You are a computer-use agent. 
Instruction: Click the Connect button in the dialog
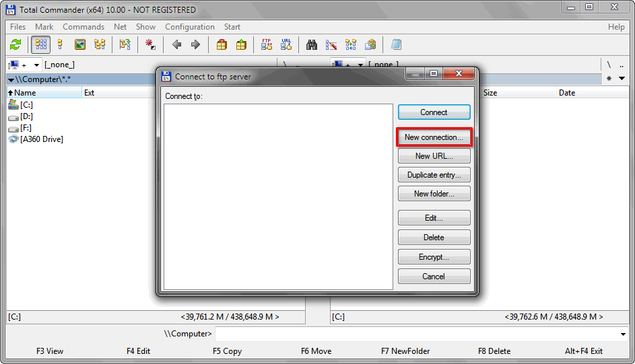pos(434,112)
